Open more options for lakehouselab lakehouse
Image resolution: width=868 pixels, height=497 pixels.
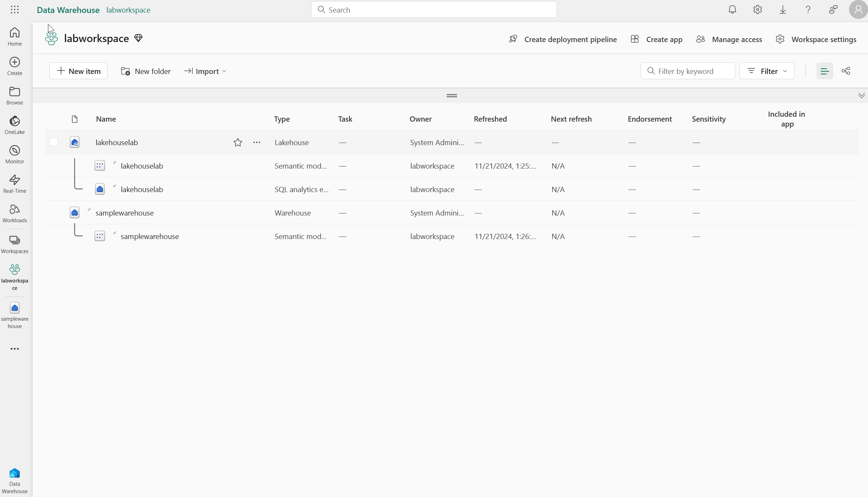coord(257,142)
